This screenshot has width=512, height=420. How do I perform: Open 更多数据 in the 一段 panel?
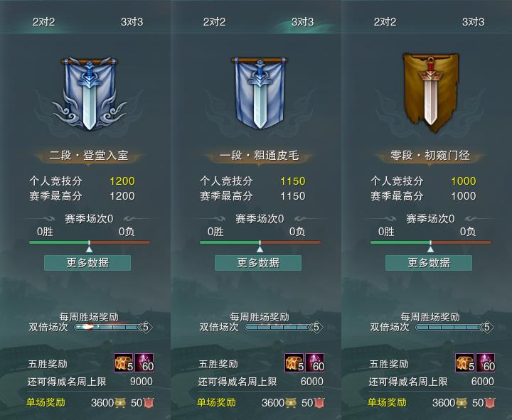pyautogui.click(x=258, y=263)
